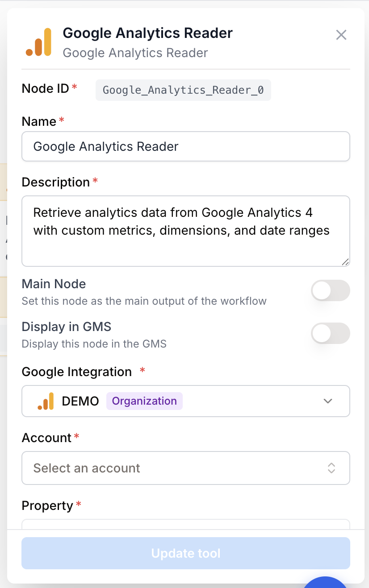Click the Update tool button

point(186,553)
